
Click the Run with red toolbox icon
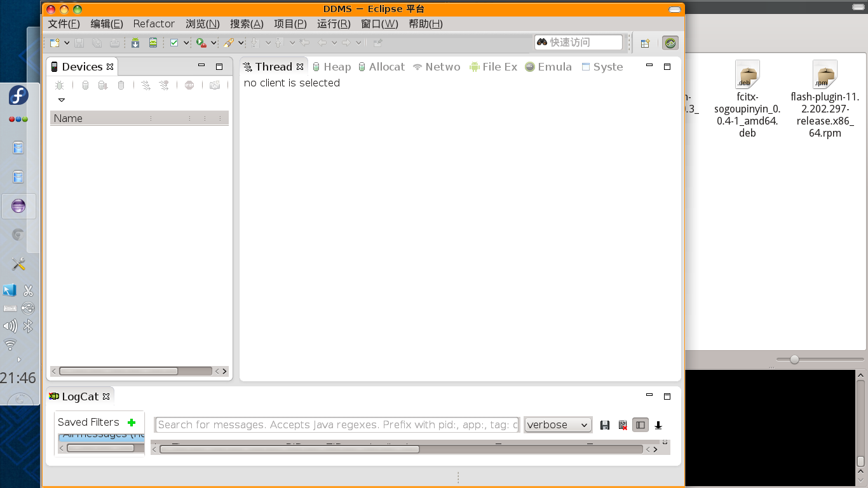click(201, 43)
